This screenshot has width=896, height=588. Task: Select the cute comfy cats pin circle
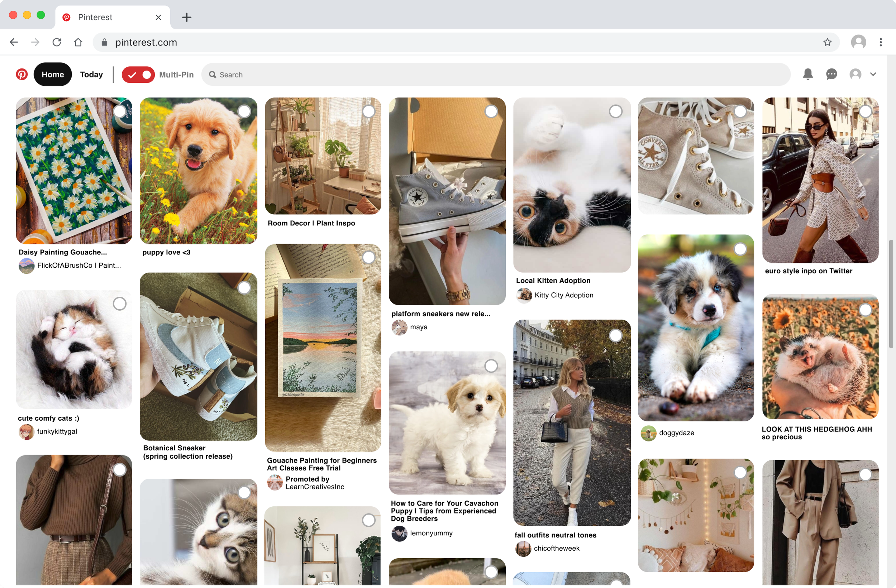(120, 304)
